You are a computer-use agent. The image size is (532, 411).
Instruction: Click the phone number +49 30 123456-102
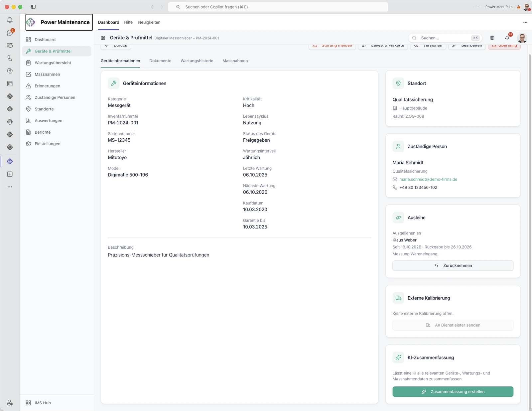(x=418, y=188)
